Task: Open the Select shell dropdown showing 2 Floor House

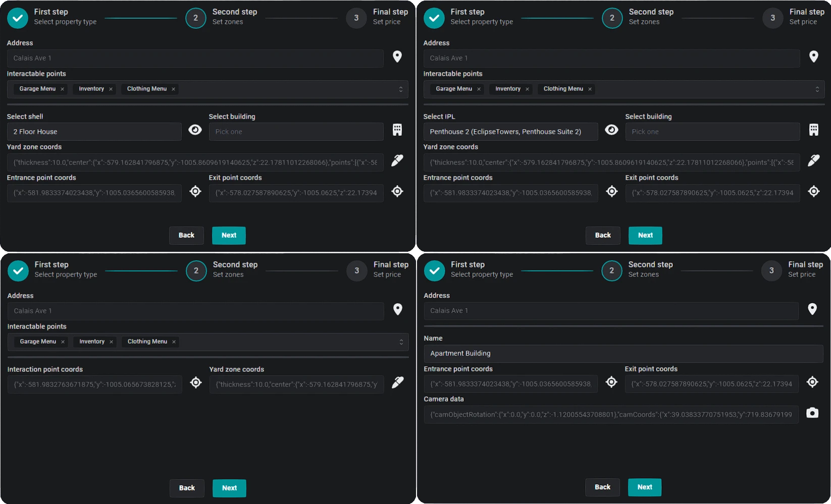Action: (94, 132)
